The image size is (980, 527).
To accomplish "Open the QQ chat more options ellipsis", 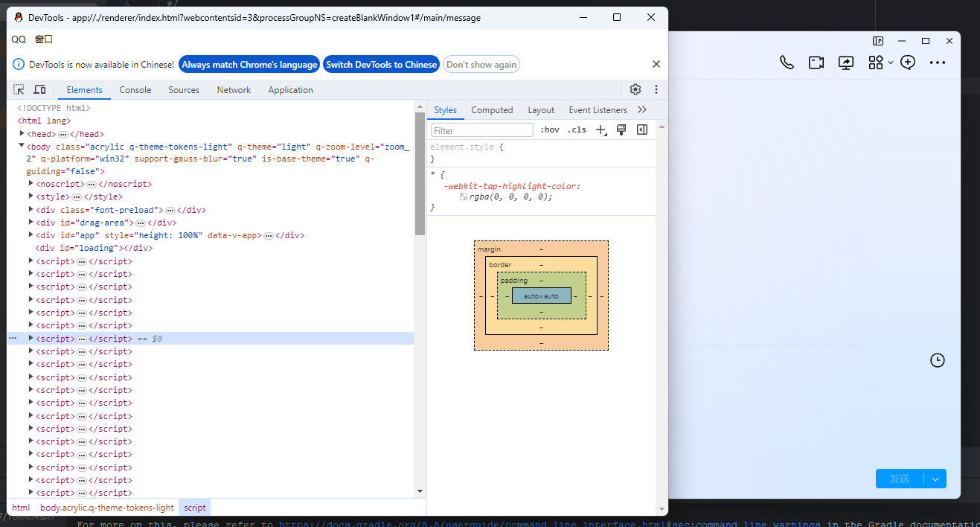I will (938, 63).
